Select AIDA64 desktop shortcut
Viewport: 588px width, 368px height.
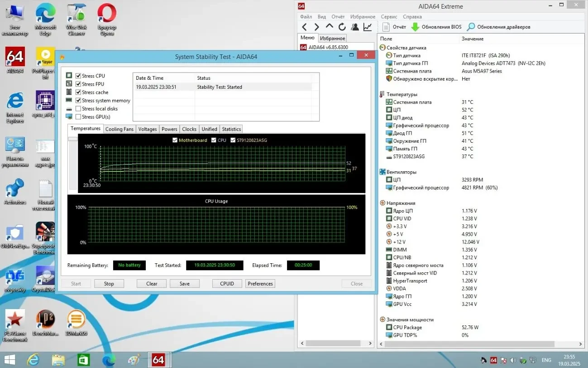click(x=15, y=61)
